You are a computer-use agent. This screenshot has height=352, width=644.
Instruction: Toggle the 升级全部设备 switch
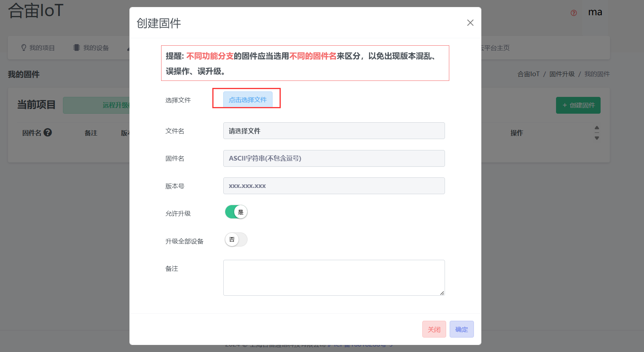(236, 239)
